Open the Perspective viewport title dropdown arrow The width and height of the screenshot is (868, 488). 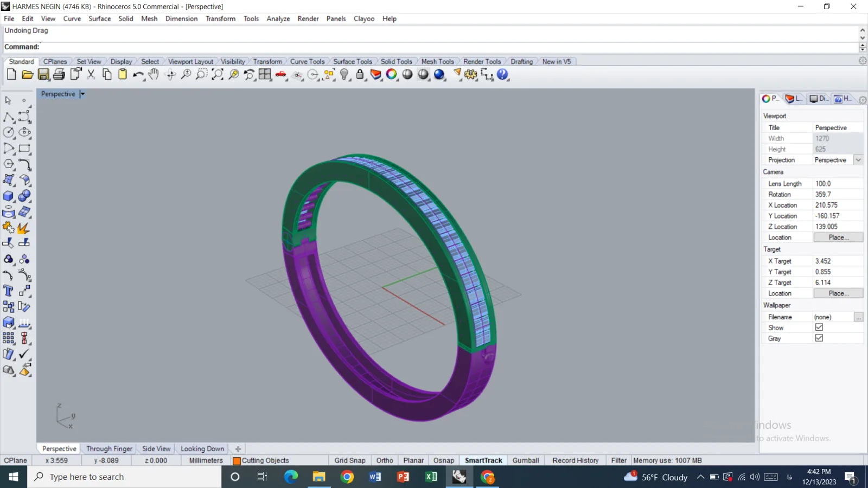pyautogui.click(x=82, y=94)
